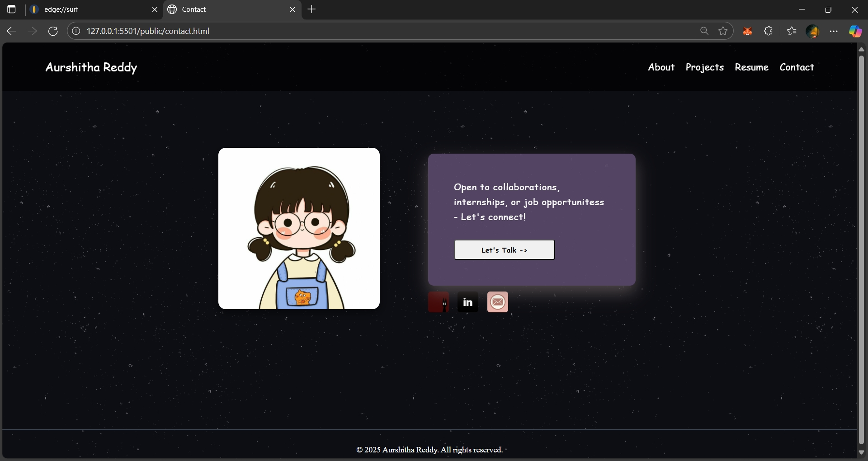Viewport: 868px width, 461px height.
Task: Open a new tab with the plus button
Action: 312,9
